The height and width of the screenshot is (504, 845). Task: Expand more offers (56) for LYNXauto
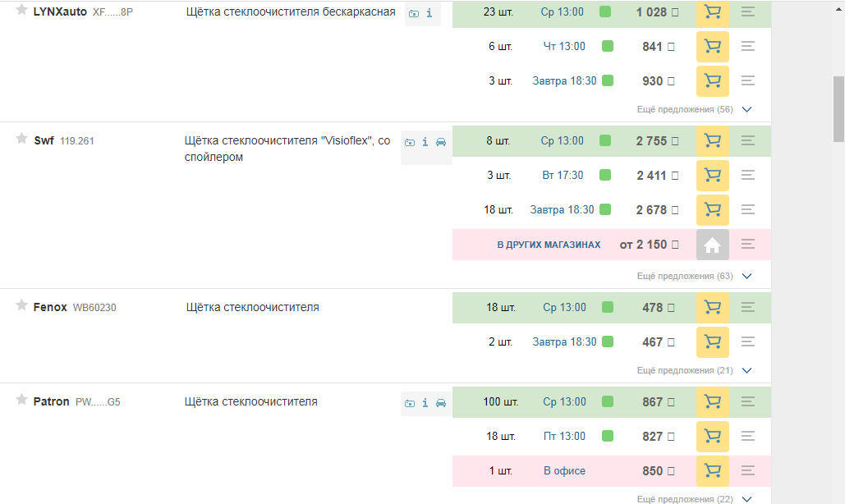[x=694, y=109]
